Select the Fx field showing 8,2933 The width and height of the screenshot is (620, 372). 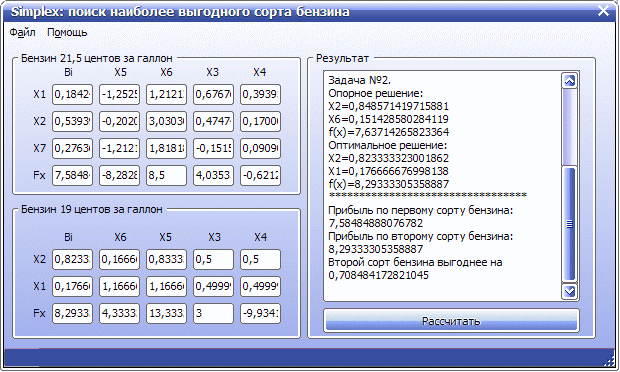click(72, 313)
